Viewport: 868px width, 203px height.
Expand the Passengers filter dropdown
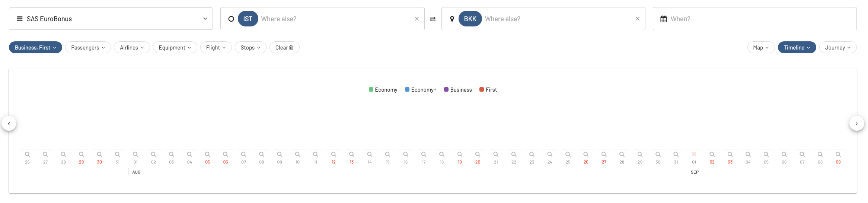click(x=88, y=48)
